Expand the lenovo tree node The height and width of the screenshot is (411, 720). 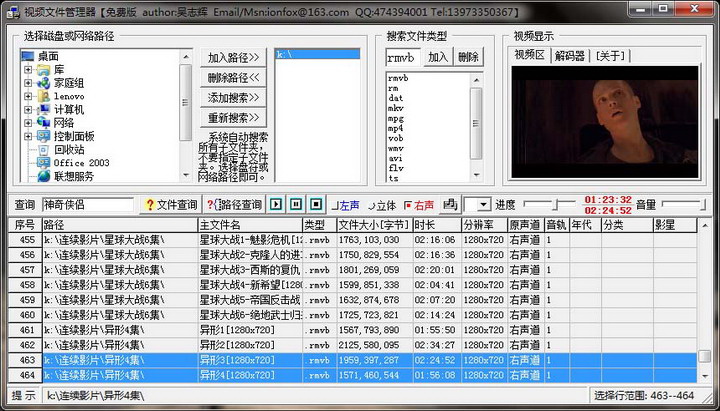pyautogui.click(x=28, y=96)
